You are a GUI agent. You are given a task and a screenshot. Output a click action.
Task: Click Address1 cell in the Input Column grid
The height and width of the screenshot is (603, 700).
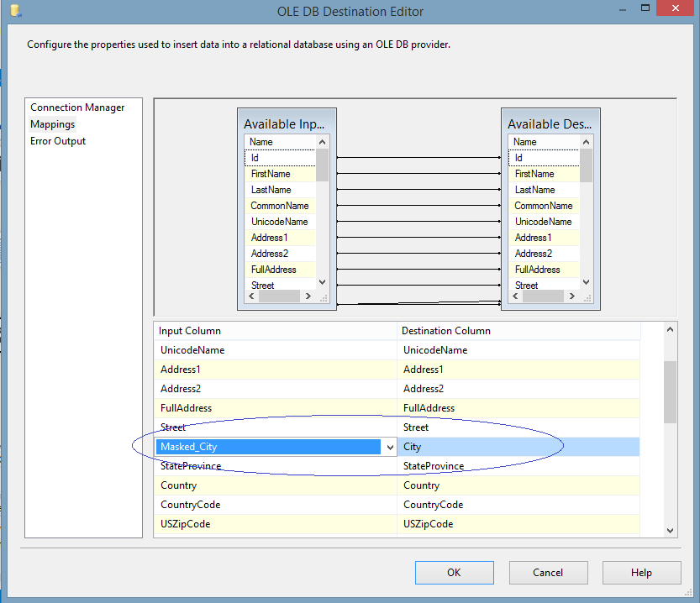[276, 370]
